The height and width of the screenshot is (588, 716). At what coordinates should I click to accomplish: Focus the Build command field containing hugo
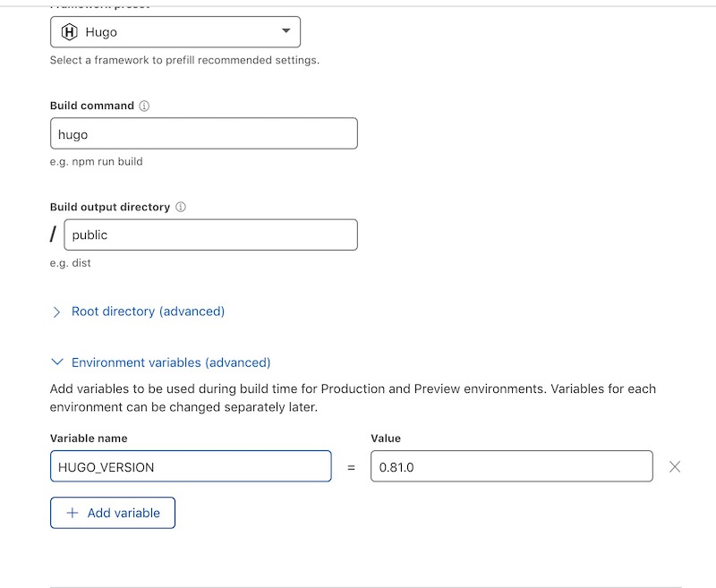coord(204,133)
